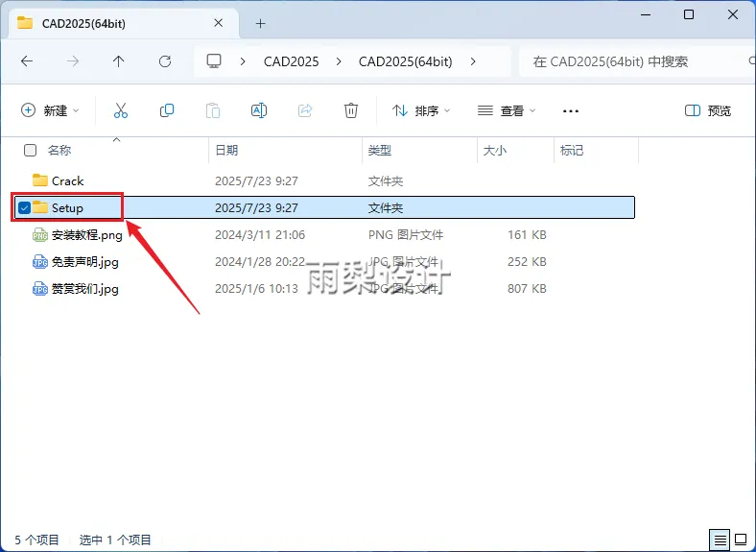The width and height of the screenshot is (756, 552).
Task: Click the date 2025/1/6 10:13
Action: pos(256,289)
